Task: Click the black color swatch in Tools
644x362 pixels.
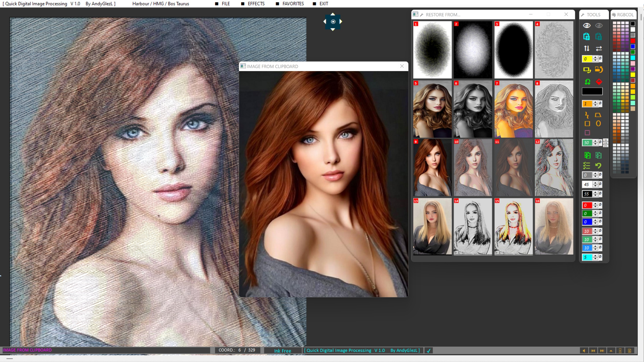Action: pos(592,92)
